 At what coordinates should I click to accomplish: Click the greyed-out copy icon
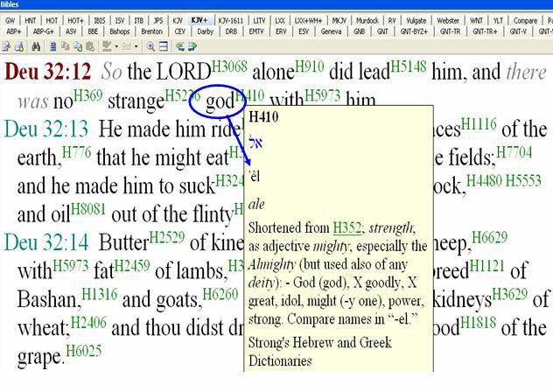point(66,46)
